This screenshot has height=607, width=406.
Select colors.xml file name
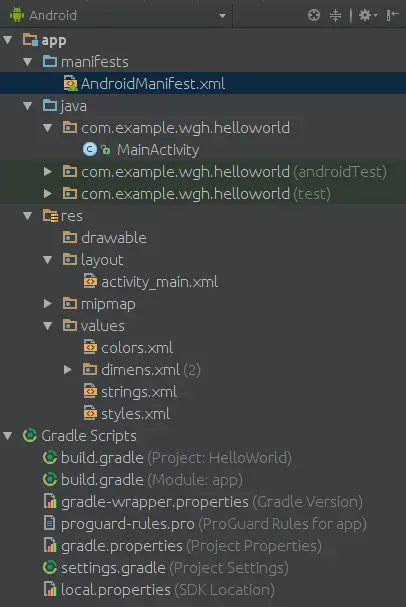(137, 348)
